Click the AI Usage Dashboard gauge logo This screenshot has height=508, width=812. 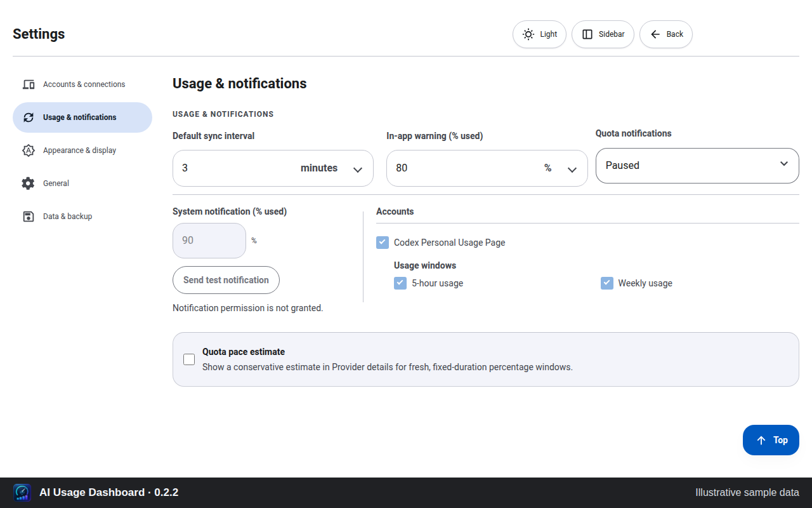click(x=22, y=493)
